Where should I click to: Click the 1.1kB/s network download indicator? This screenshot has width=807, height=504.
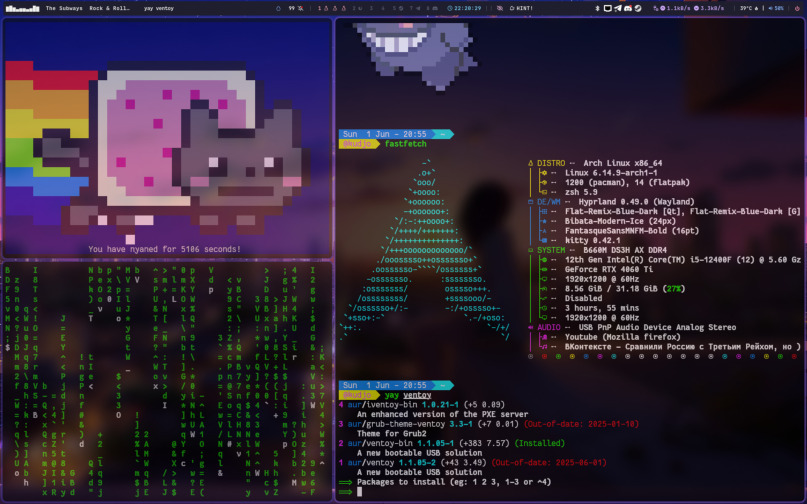pyautogui.click(x=673, y=8)
